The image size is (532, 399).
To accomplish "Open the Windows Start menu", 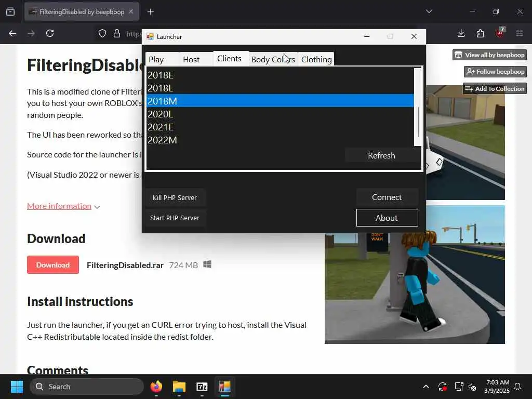I will pyautogui.click(x=17, y=387).
